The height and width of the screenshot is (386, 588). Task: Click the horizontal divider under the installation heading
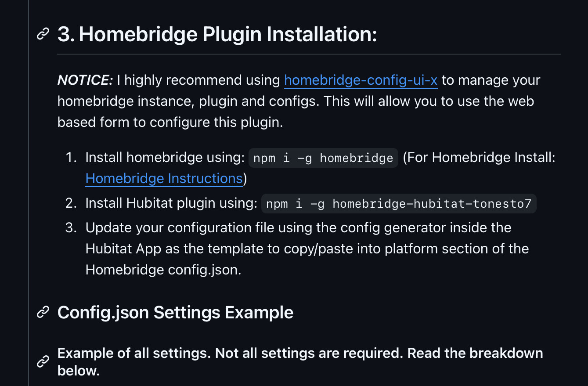[309, 54]
